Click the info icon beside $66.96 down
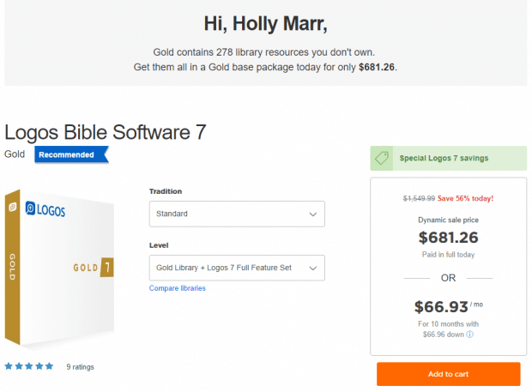 point(493,335)
